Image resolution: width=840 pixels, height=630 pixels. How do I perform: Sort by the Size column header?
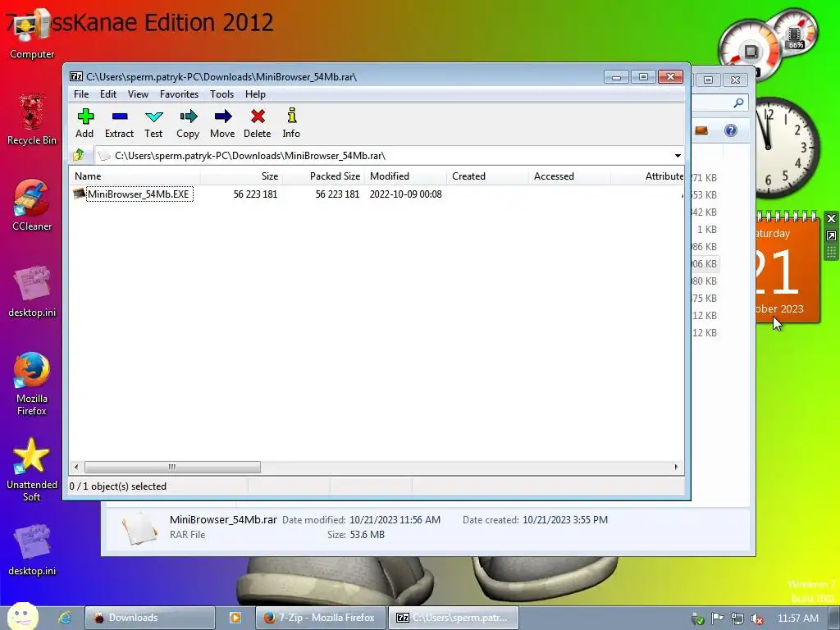(242, 176)
